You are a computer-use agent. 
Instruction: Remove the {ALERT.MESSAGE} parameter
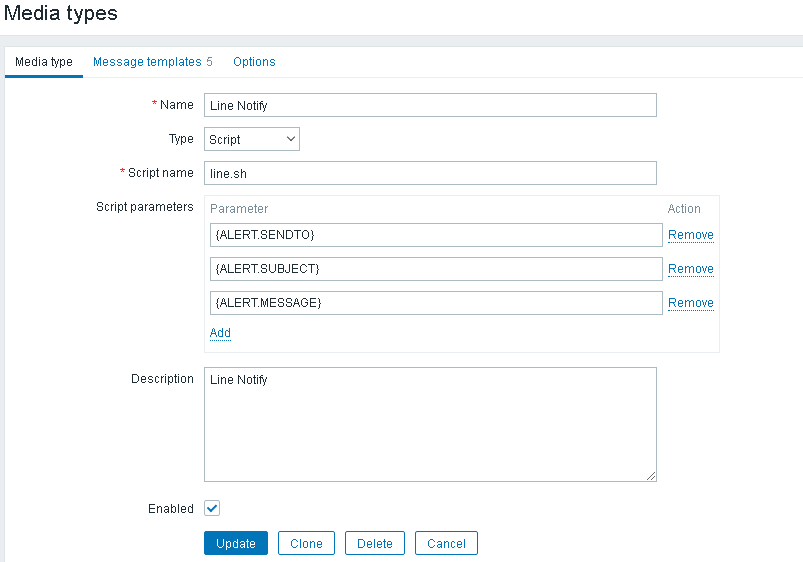tap(690, 303)
